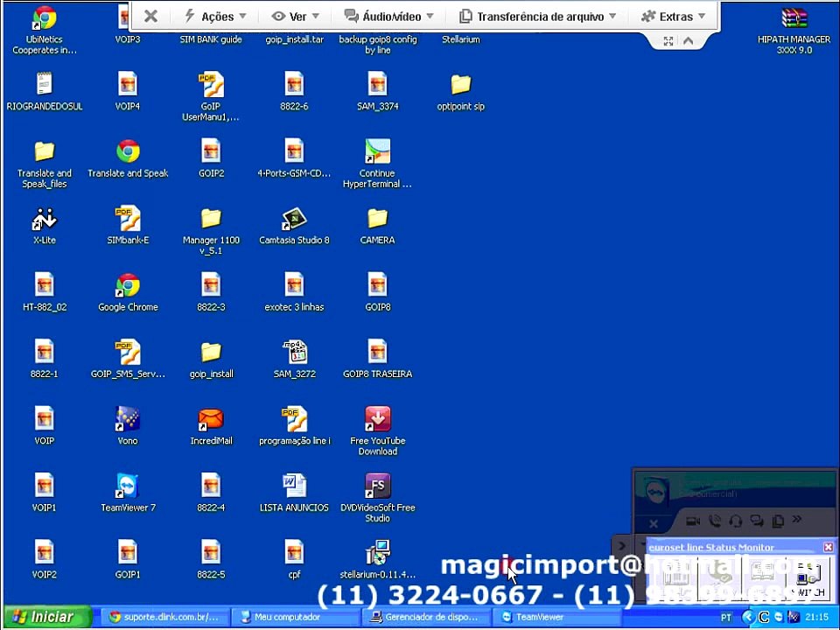The image size is (840, 630).
Task: Open the IncrediMail desktop icon
Action: (x=211, y=420)
